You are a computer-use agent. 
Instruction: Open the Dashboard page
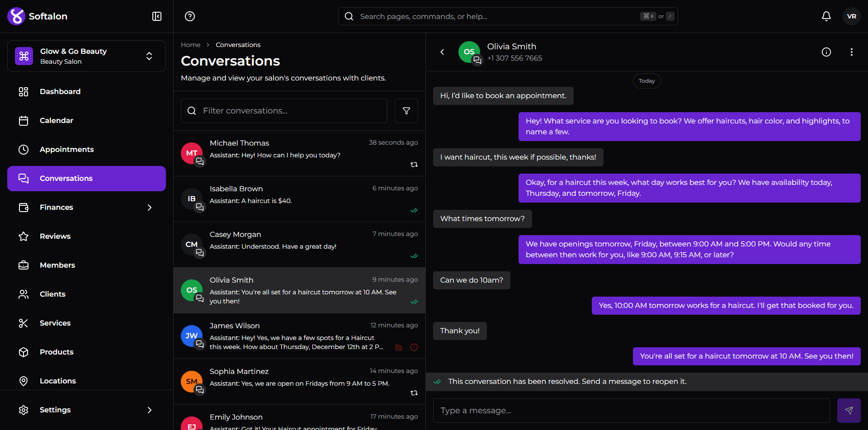tap(86, 92)
